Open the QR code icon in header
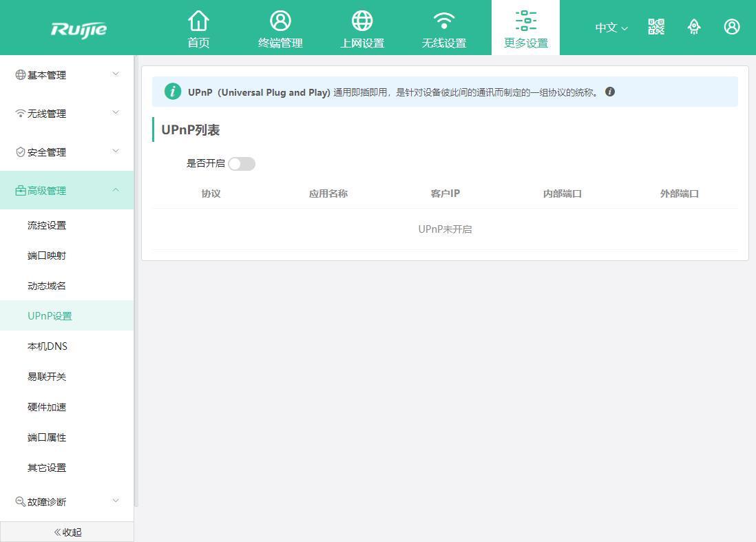The width and height of the screenshot is (756, 542). 656,27
